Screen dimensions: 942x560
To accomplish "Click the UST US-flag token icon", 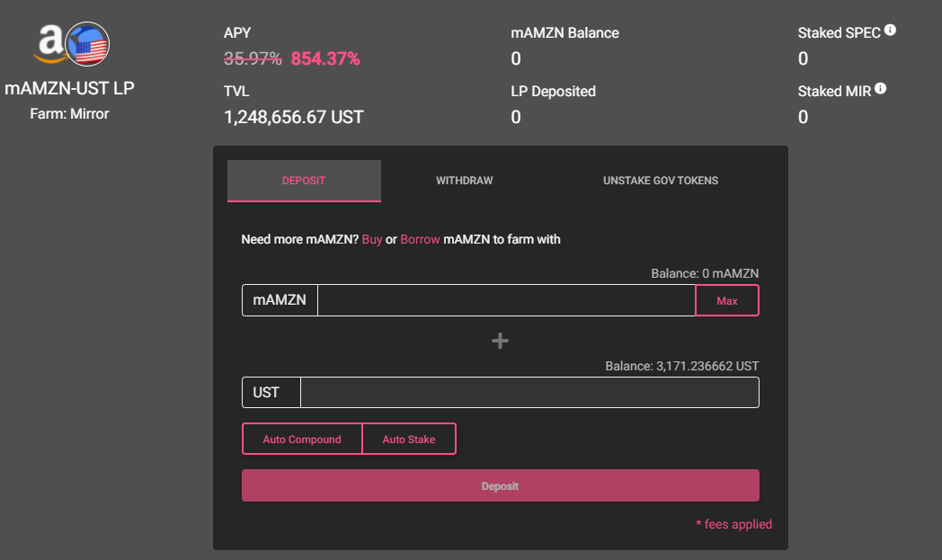I will (87, 44).
